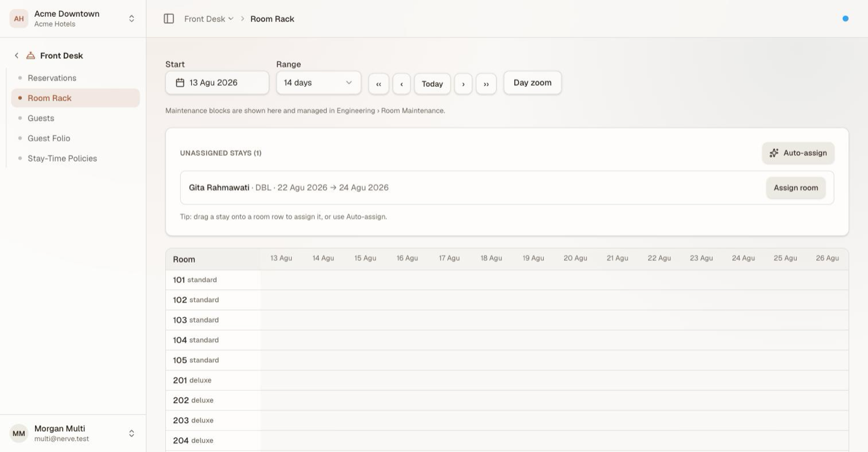Open Guest Folio in the sidebar

[x=75, y=138]
